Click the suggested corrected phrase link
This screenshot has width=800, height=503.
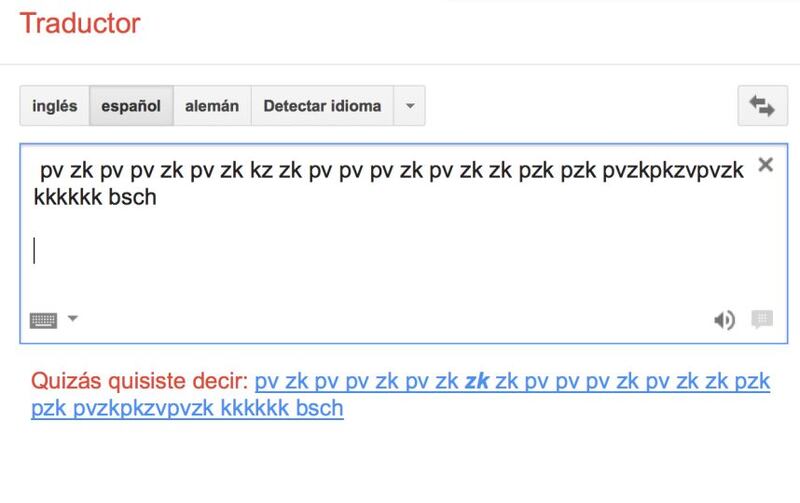pos(400,394)
